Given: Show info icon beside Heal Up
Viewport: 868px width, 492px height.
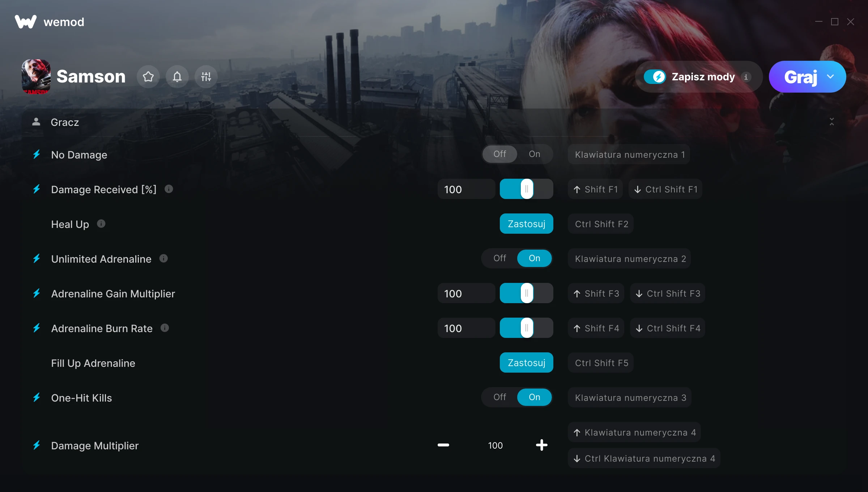Looking at the screenshot, I should 101,224.
